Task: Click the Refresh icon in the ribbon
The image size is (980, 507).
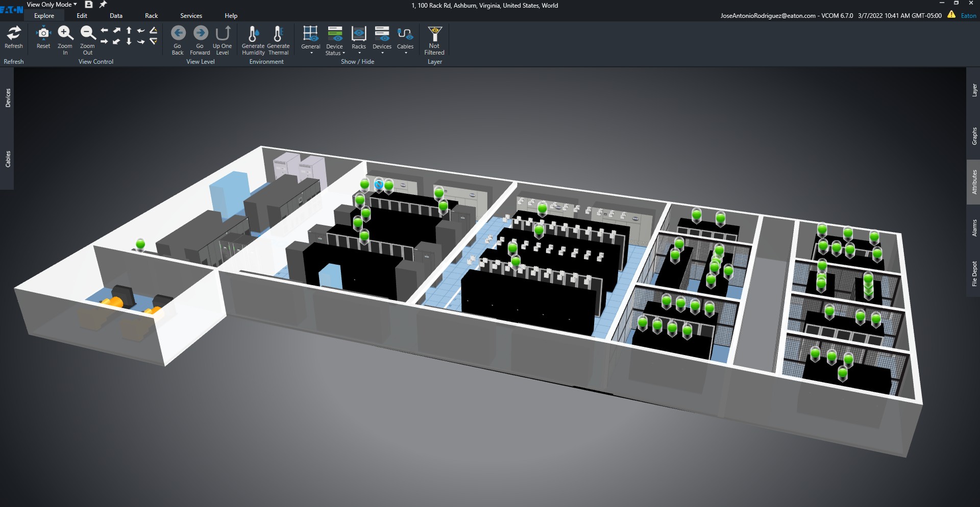Action: [14, 34]
